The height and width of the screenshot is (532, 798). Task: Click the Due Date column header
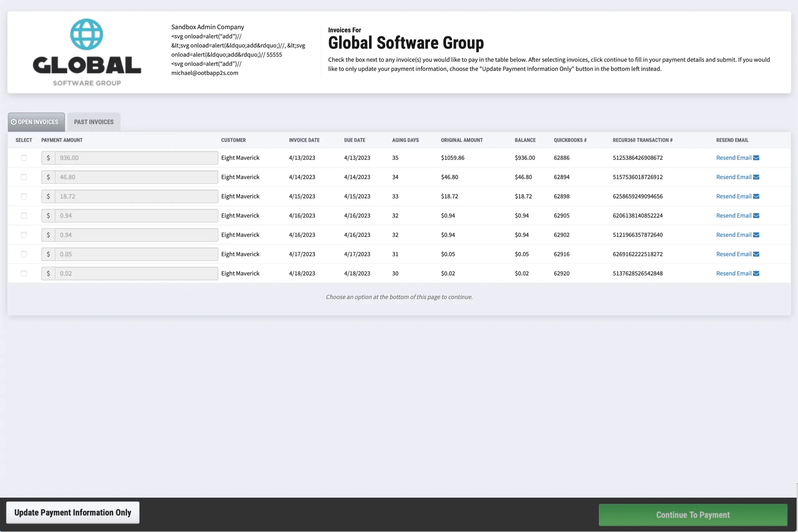click(354, 140)
